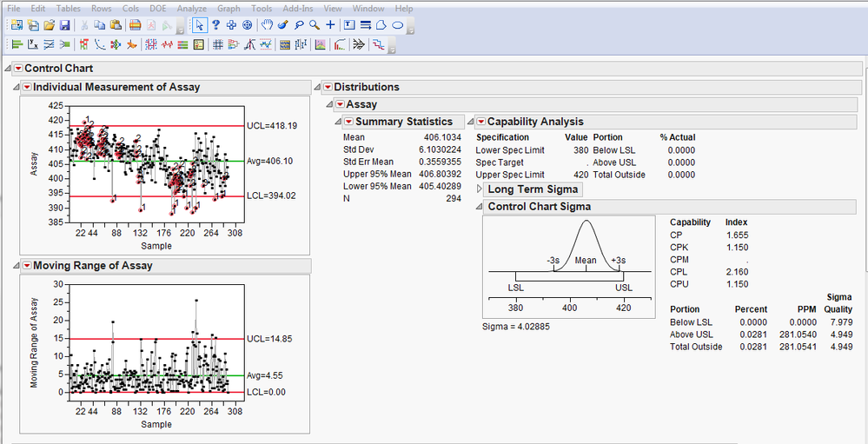868x444 pixels.
Task: Select the Lines drawing tool
Action: coord(365,25)
